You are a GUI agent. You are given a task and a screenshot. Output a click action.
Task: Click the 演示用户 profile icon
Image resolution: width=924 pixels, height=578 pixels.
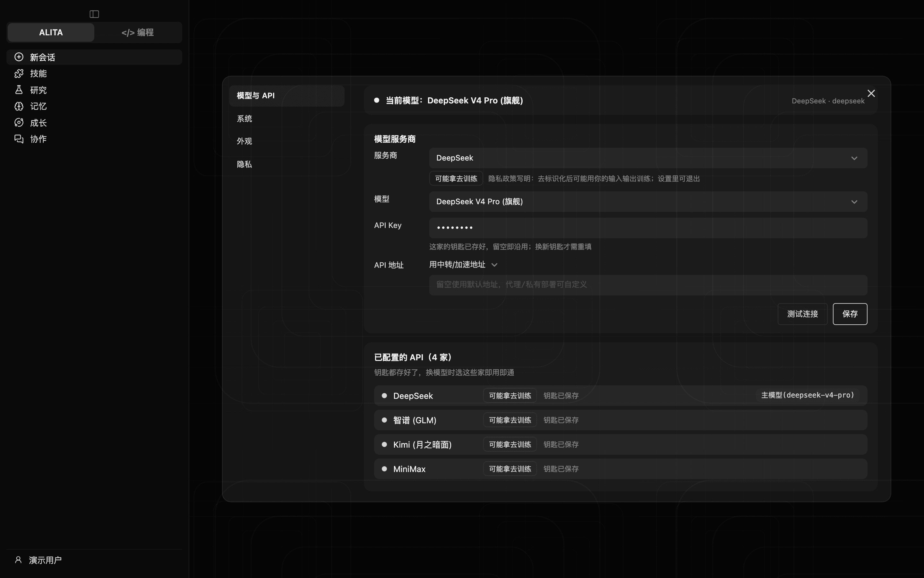[18, 560]
